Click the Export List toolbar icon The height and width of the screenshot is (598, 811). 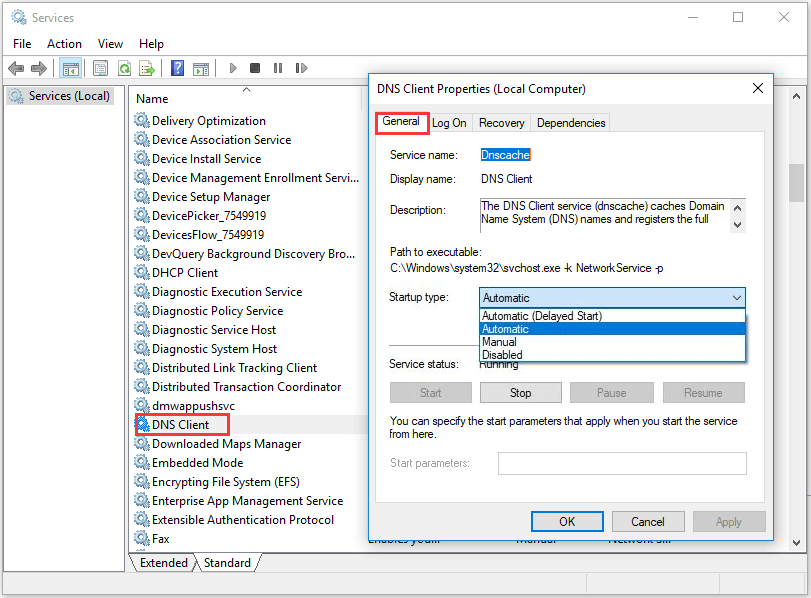[x=147, y=68]
